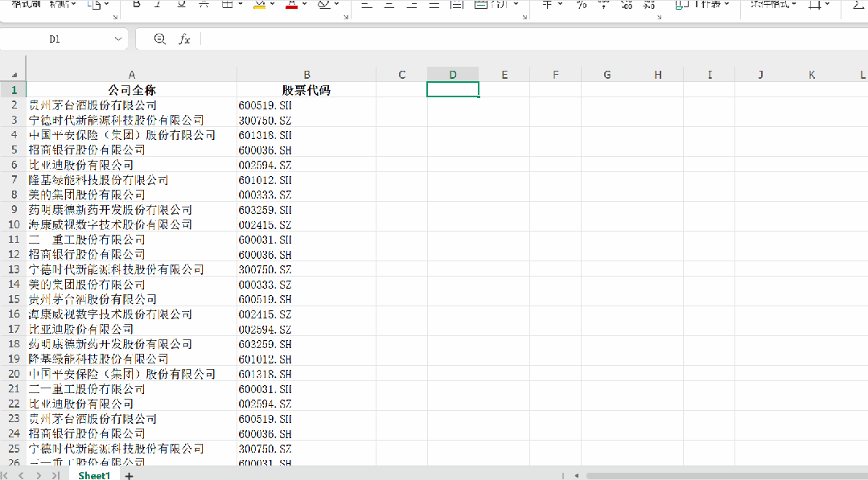Click the currency format icon
Image resolution: width=868 pixels, height=480 pixels.
(547, 5)
